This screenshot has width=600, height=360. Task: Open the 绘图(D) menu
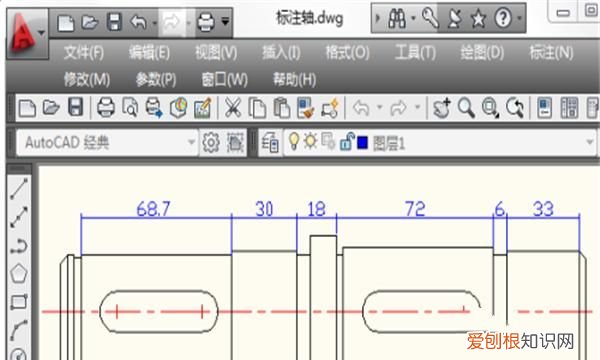[x=482, y=52]
